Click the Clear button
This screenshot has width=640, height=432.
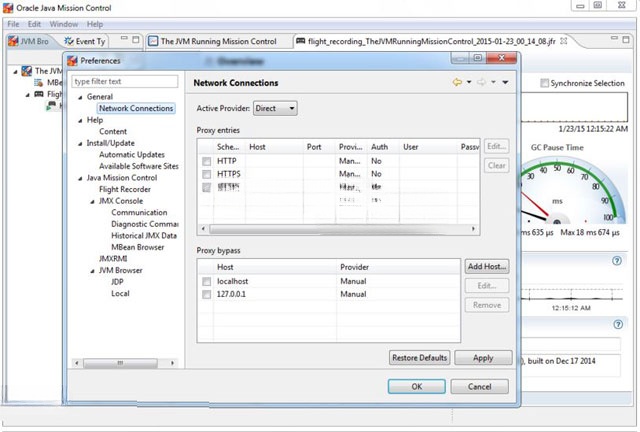pos(496,165)
